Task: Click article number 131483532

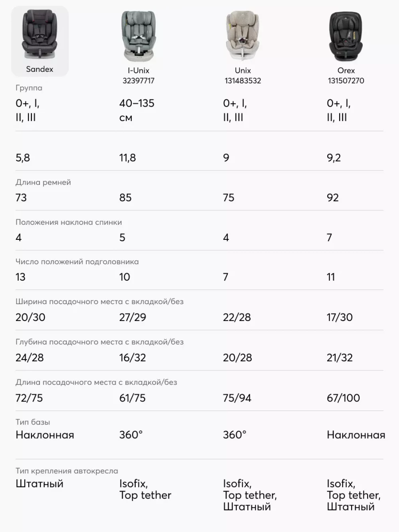Action: pyautogui.click(x=243, y=81)
